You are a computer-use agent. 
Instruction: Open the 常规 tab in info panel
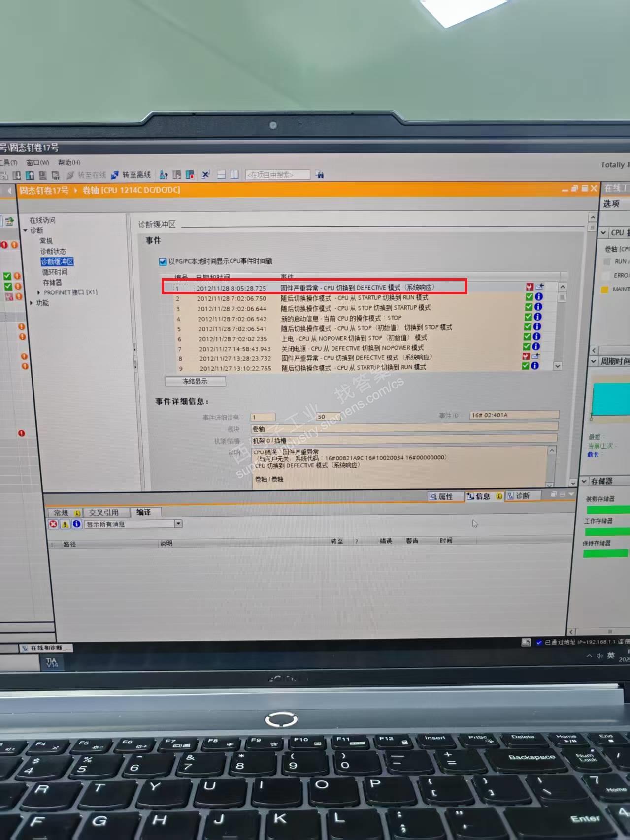click(65, 513)
